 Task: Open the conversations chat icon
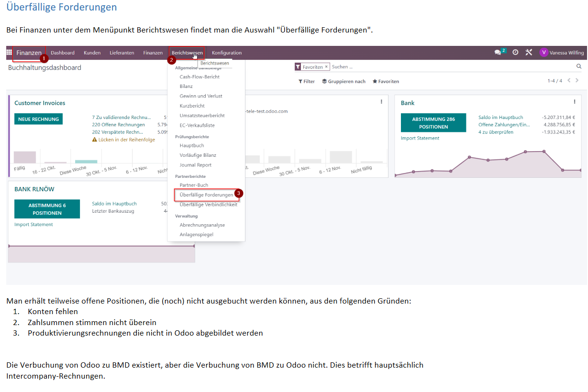click(498, 53)
